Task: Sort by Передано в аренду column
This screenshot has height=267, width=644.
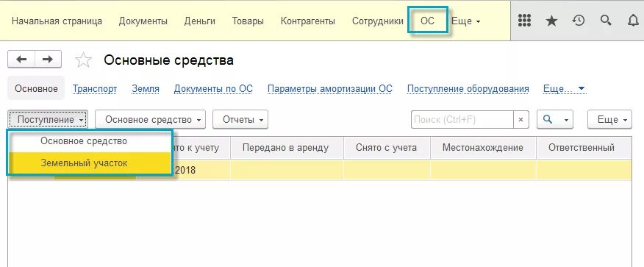Action: pyautogui.click(x=286, y=148)
